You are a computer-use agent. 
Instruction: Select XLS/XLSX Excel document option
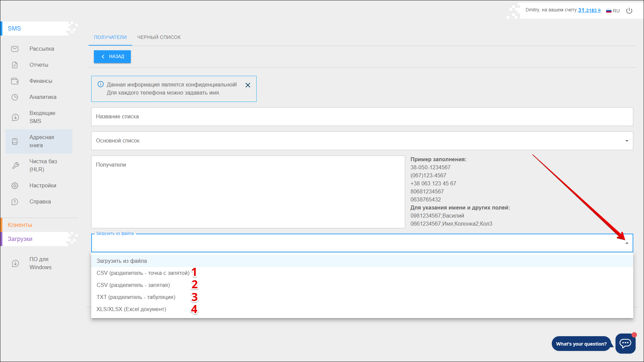(x=131, y=309)
